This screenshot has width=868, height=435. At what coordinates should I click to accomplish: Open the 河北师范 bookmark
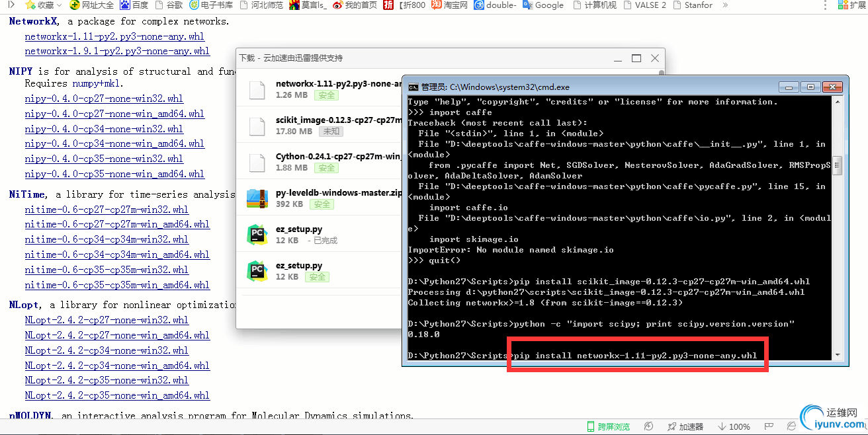click(261, 5)
